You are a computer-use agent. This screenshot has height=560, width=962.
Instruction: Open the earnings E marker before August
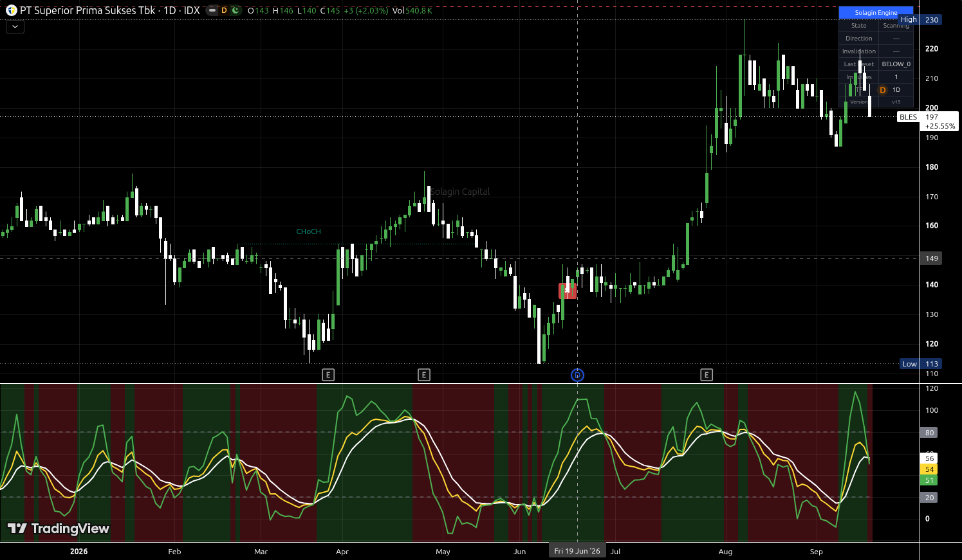707,375
